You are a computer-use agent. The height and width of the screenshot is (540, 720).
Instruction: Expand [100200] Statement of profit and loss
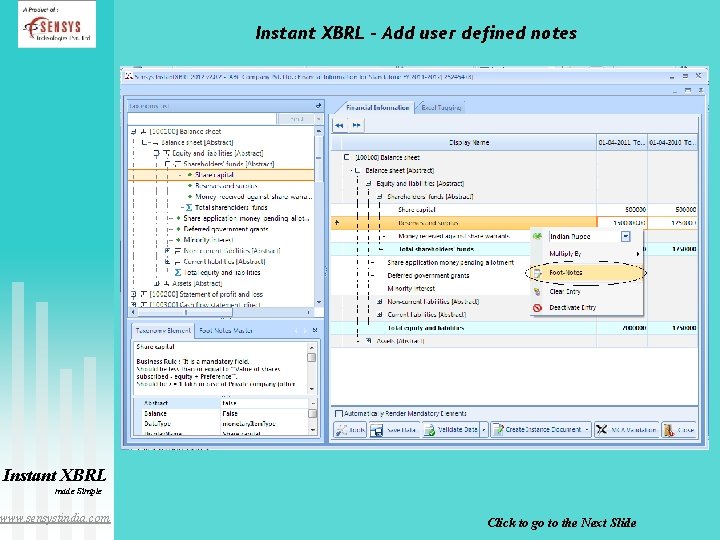[134, 294]
